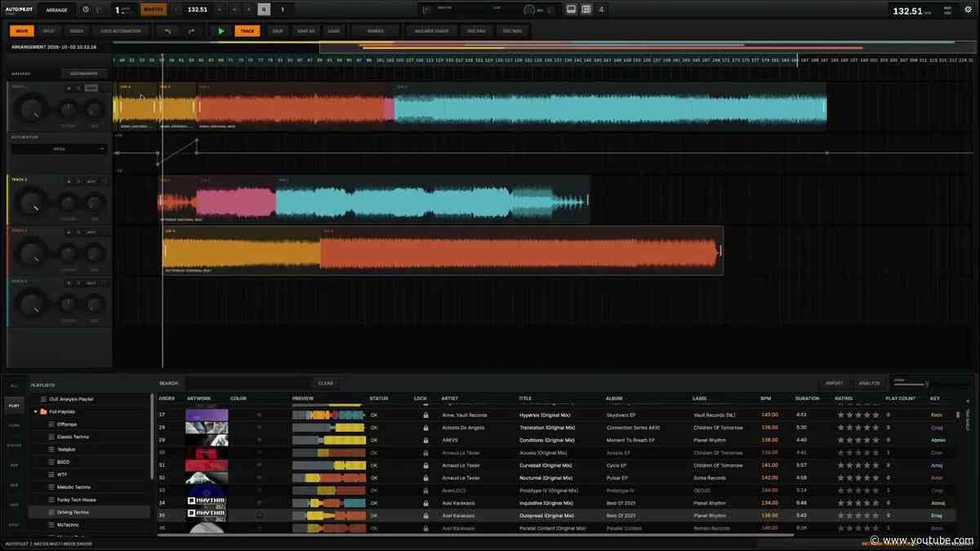This screenshot has width=980, height=551.
Task: Switch to the Arrange tab
Action: pos(56,10)
